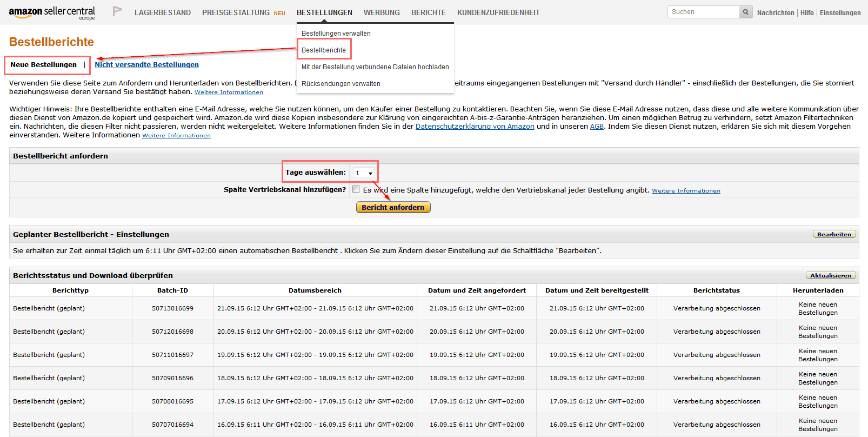Viewport: 868px width, 437px height.
Task: Open the Datenschutzerklärung von Amazon link
Action: pyautogui.click(x=475, y=127)
